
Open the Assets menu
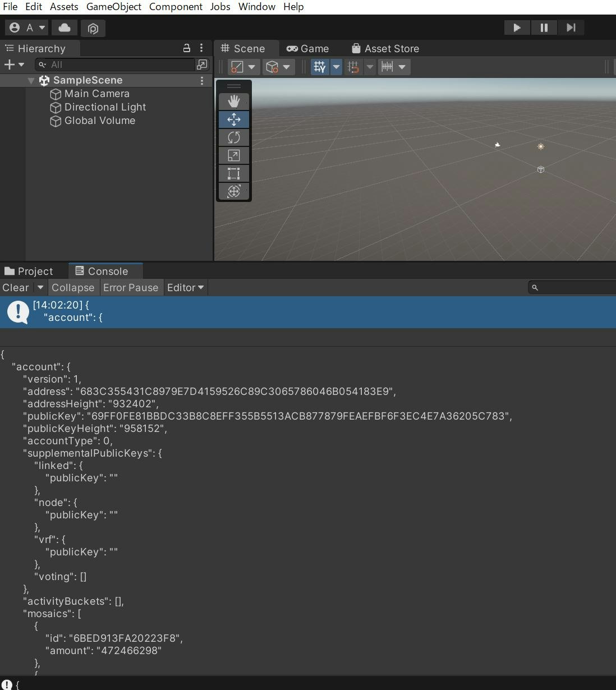(x=64, y=7)
